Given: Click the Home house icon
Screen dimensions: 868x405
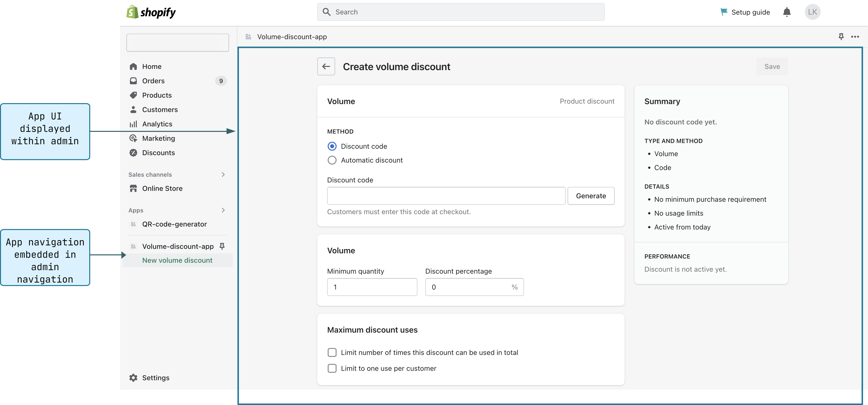Looking at the screenshot, I should 133,66.
